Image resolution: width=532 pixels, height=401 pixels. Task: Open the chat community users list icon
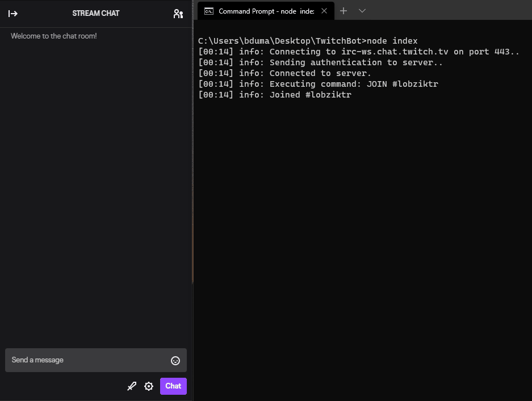pos(178,14)
